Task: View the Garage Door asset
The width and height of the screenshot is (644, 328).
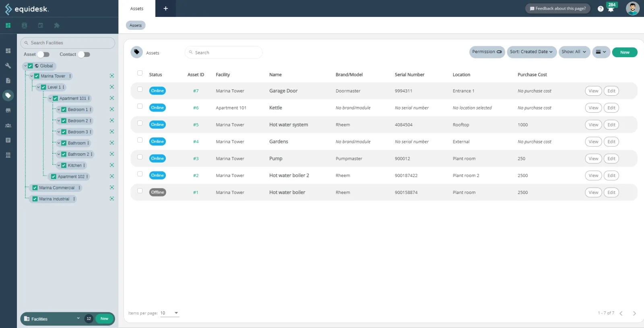Action: tap(593, 91)
